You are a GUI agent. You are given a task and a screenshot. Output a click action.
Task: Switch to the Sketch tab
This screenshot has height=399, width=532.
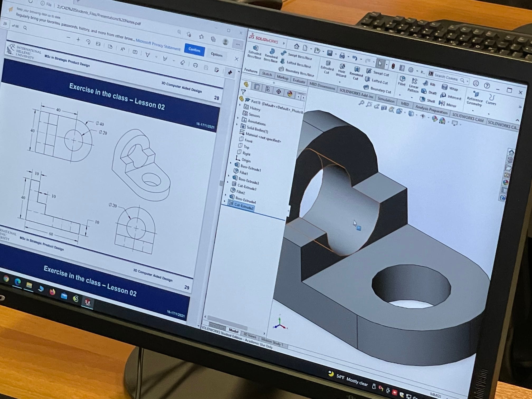[267, 74]
